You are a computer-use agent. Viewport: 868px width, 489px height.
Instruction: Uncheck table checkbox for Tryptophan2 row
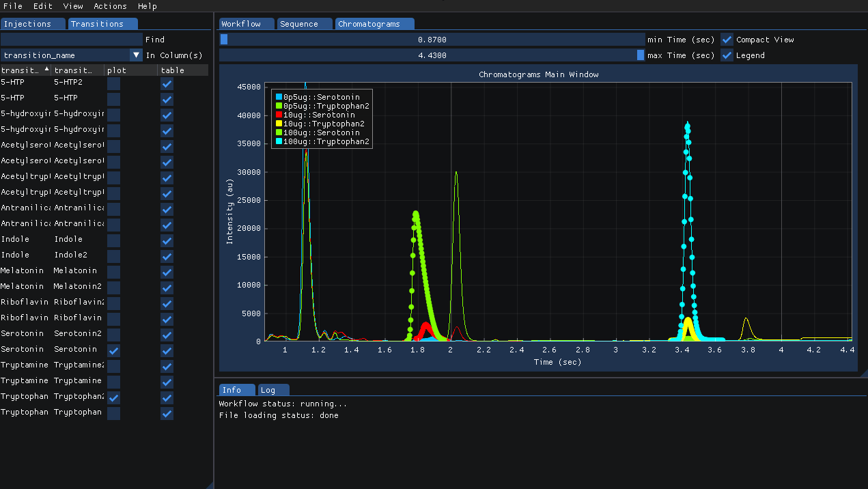[167, 397]
